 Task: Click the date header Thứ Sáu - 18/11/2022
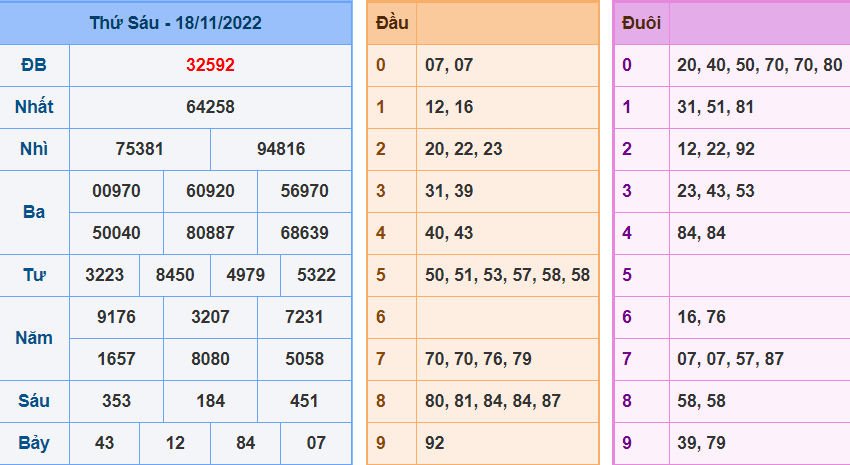pos(176,23)
